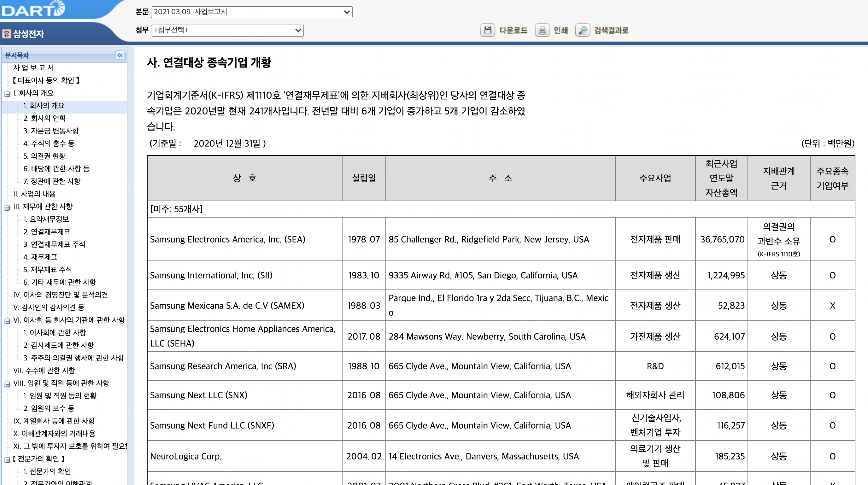This screenshot has height=485, width=868.
Task: Open 3. 연결재무제표 주석
Action: pos(54,244)
